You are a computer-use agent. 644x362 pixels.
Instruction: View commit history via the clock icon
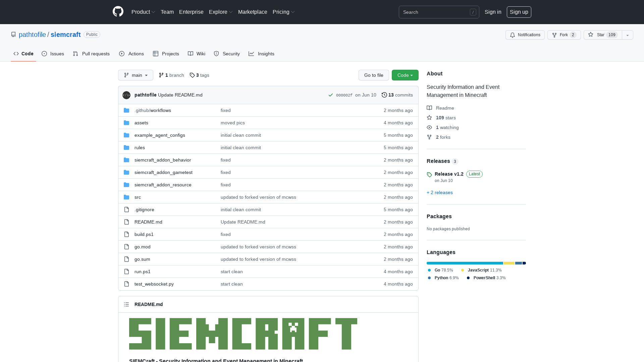pos(384,95)
